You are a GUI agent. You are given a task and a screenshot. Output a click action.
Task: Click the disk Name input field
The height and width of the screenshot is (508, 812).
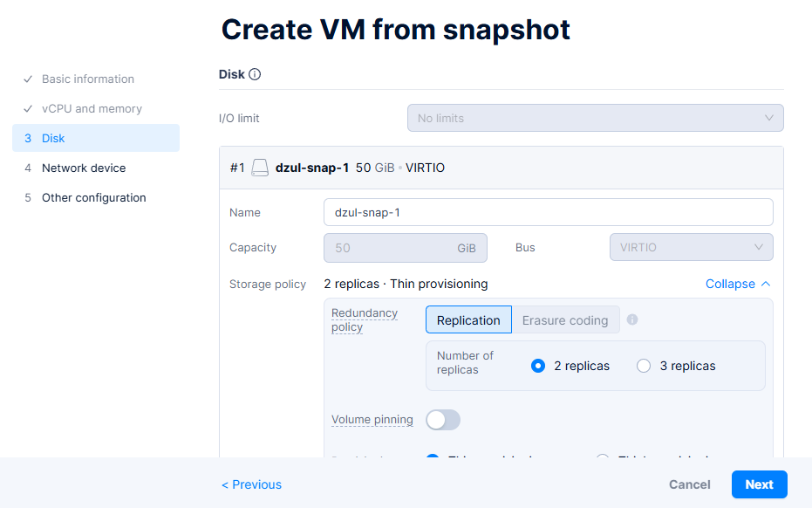tap(548, 212)
